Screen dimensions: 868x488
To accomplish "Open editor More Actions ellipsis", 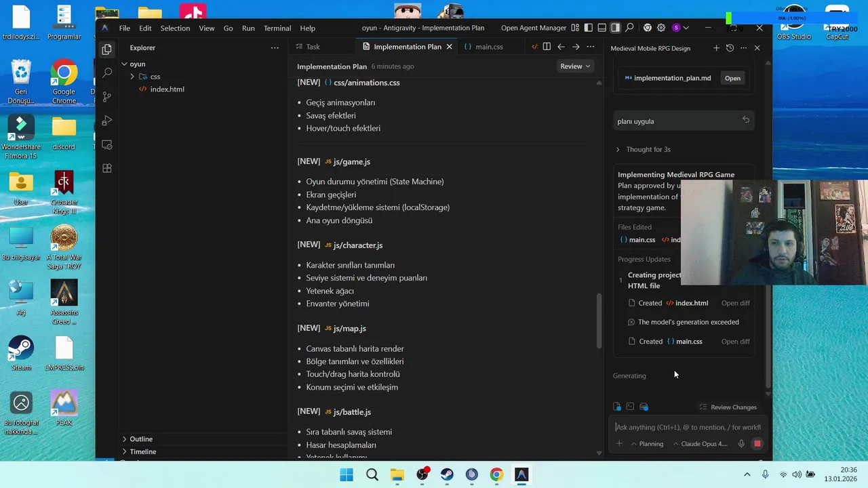I will [x=591, y=47].
